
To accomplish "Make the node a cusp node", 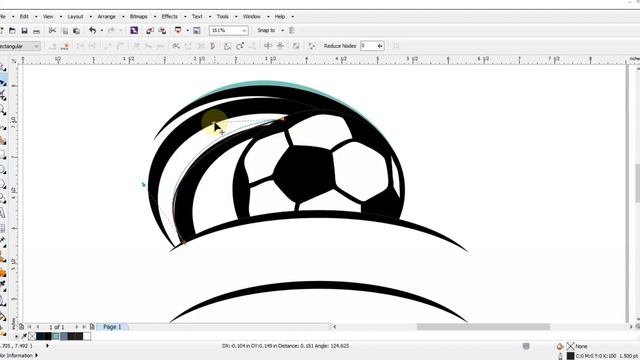I will tap(136, 46).
